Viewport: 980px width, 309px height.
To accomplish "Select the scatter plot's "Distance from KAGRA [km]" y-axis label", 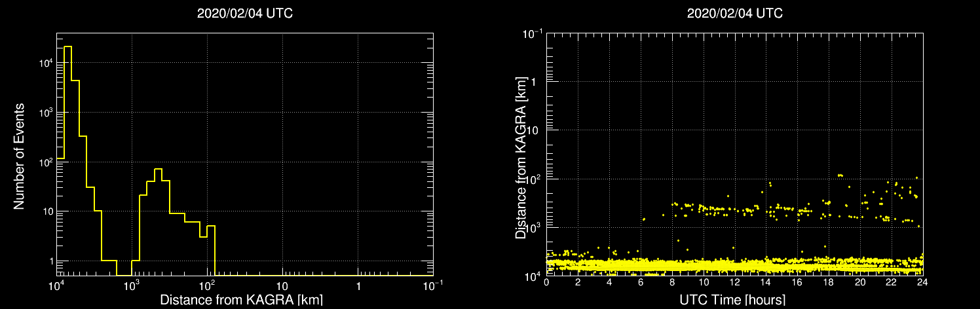I will pos(521,156).
